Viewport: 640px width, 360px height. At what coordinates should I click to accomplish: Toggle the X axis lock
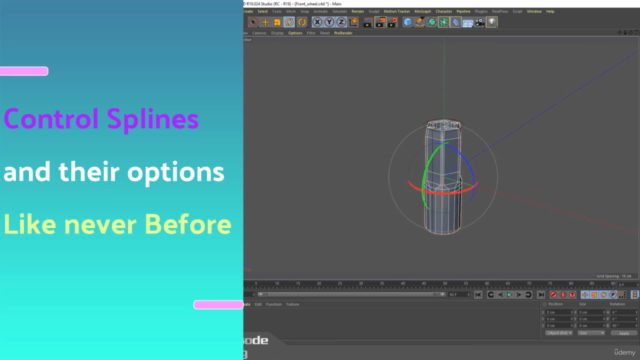tap(317, 22)
